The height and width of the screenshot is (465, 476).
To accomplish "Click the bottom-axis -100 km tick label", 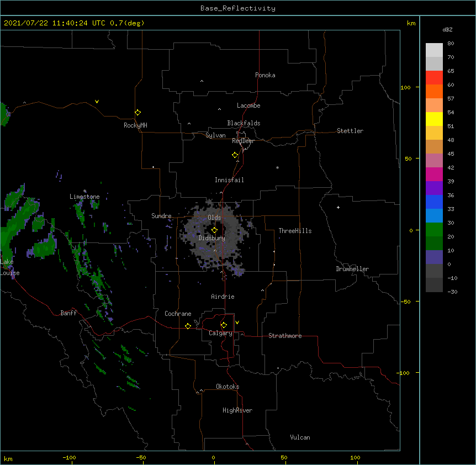I will click(69, 457).
